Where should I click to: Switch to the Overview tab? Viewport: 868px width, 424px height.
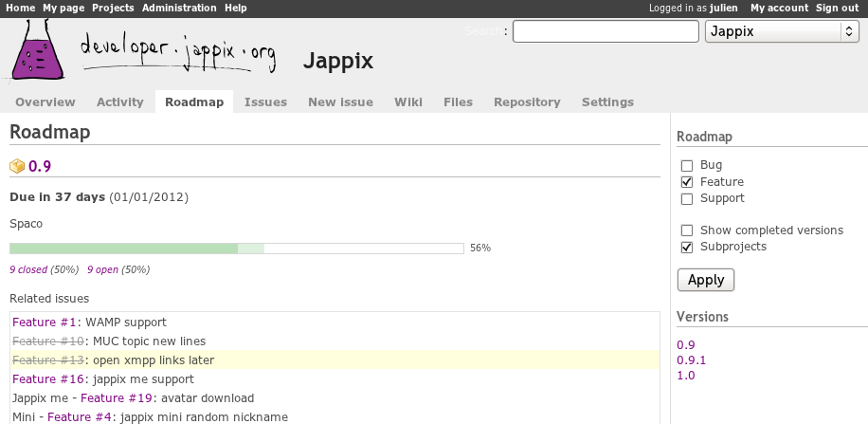45,102
